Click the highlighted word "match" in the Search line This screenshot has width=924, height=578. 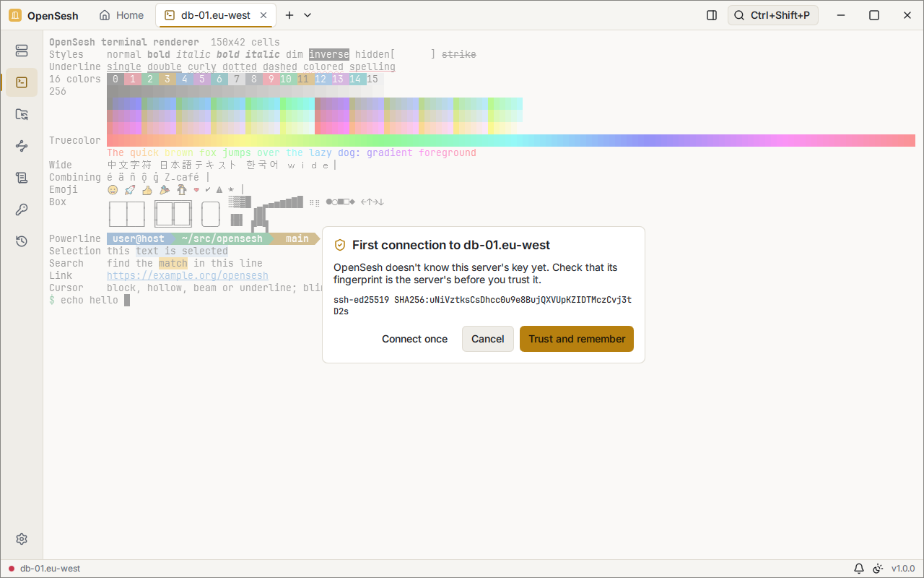click(x=173, y=263)
